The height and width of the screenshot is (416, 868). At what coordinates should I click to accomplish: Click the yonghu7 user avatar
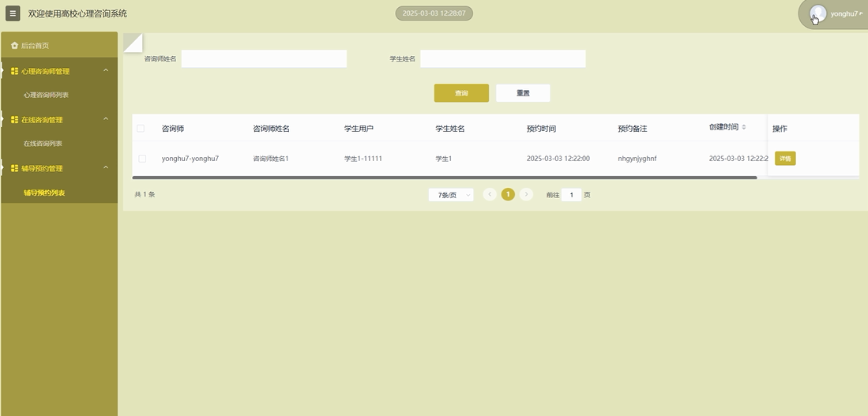coord(818,13)
